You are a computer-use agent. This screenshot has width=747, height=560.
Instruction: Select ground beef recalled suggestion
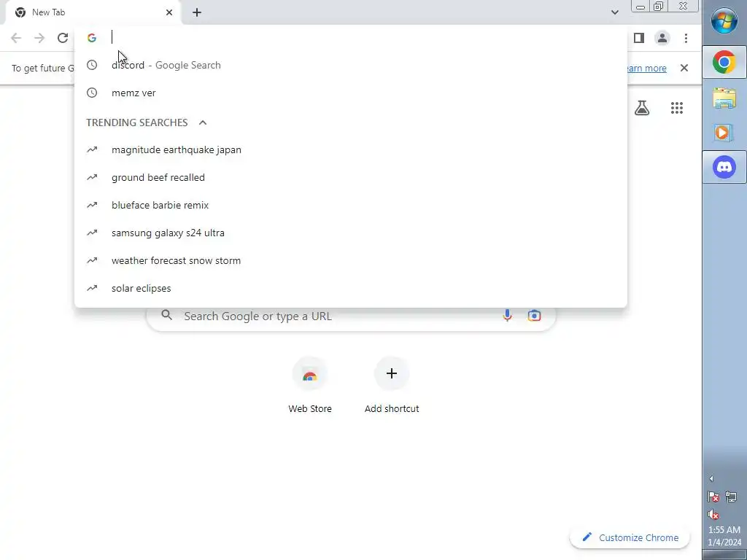[351, 177]
